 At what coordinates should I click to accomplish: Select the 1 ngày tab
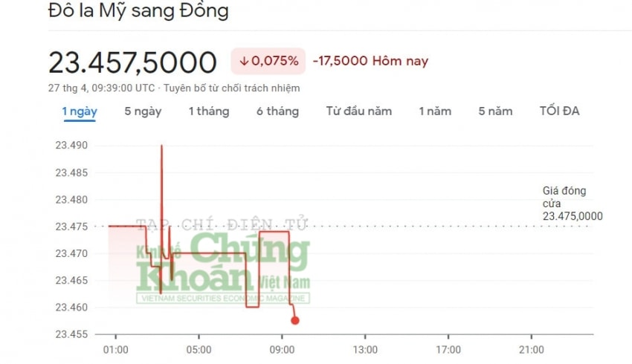(x=80, y=111)
